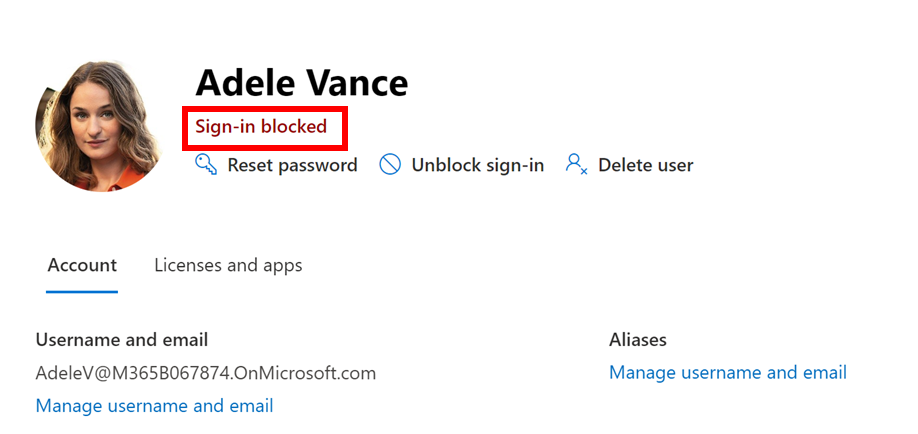The height and width of the screenshot is (434, 918).
Task: Click the Aliases section heading
Action: 637,340
